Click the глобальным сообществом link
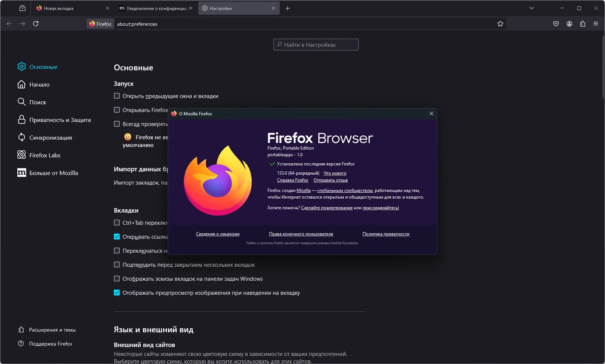This screenshot has height=364, width=605. point(345,190)
